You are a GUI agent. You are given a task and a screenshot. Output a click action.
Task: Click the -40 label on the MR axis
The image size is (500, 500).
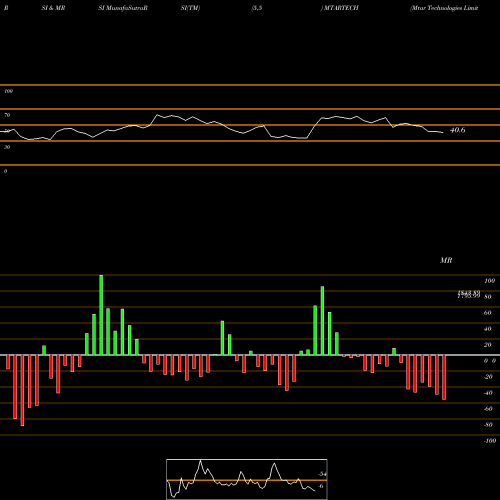[488, 393]
